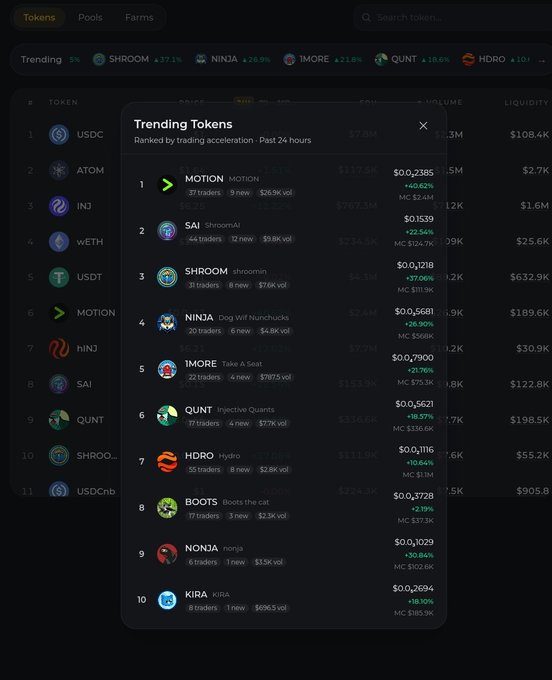This screenshot has height=680, width=552.
Task: Click the ATOM icon in background token table
Action: (x=59, y=170)
